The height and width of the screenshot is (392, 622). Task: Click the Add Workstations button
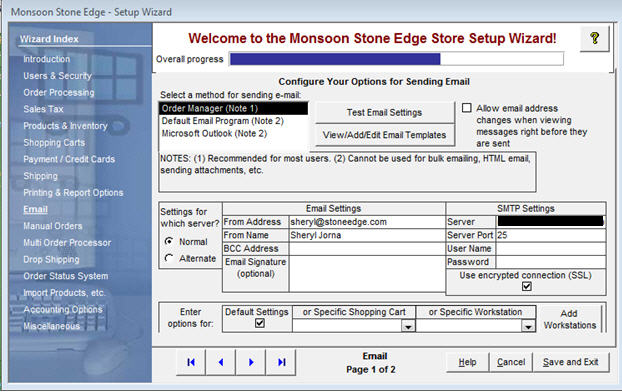tap(570, 319)
